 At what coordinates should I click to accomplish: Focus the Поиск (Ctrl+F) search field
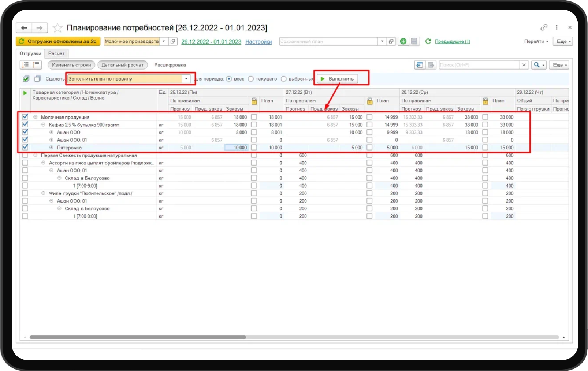pos(479,65)
